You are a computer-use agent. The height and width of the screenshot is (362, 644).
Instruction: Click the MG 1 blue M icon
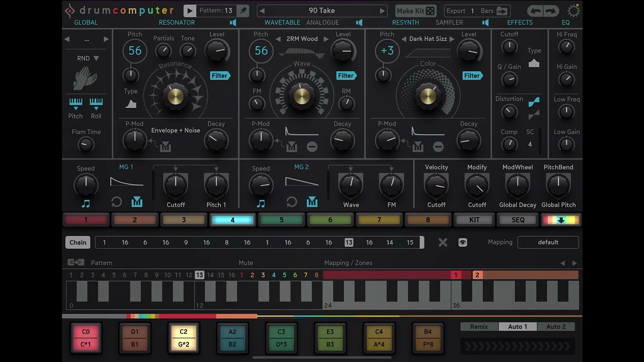pos(137,202)
